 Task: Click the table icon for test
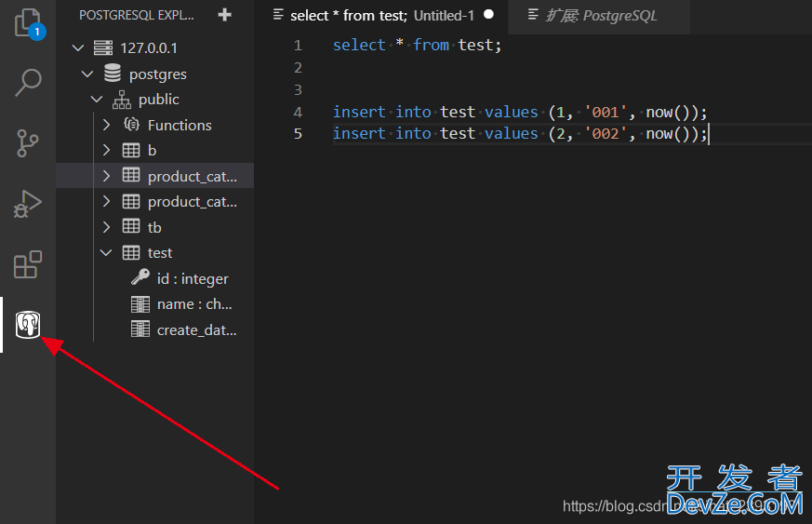[x=131, y=252]
